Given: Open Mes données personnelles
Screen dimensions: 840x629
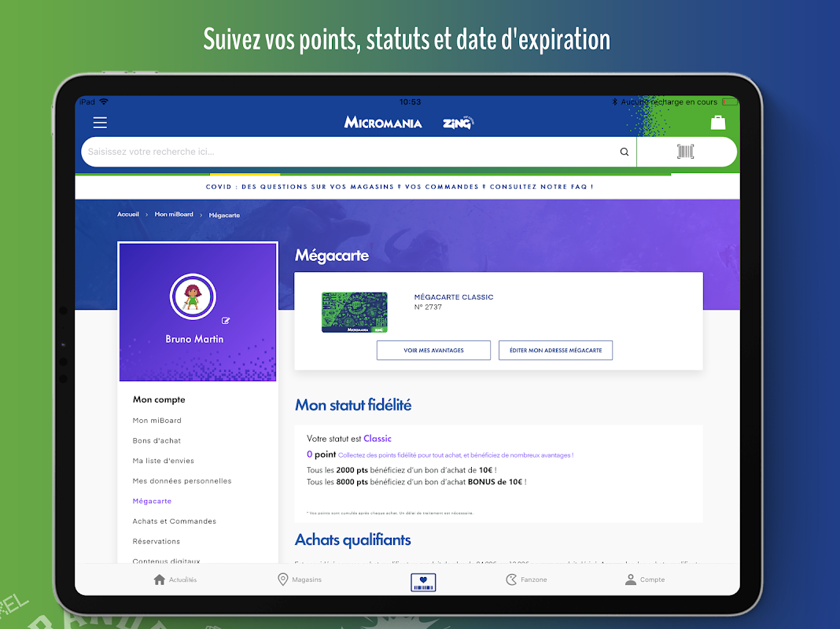Looking at the screenshot, I should coord(182,480).
